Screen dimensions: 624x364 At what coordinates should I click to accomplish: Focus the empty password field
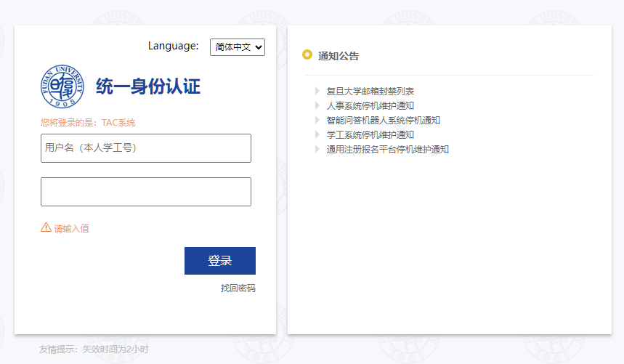point(146,192)
